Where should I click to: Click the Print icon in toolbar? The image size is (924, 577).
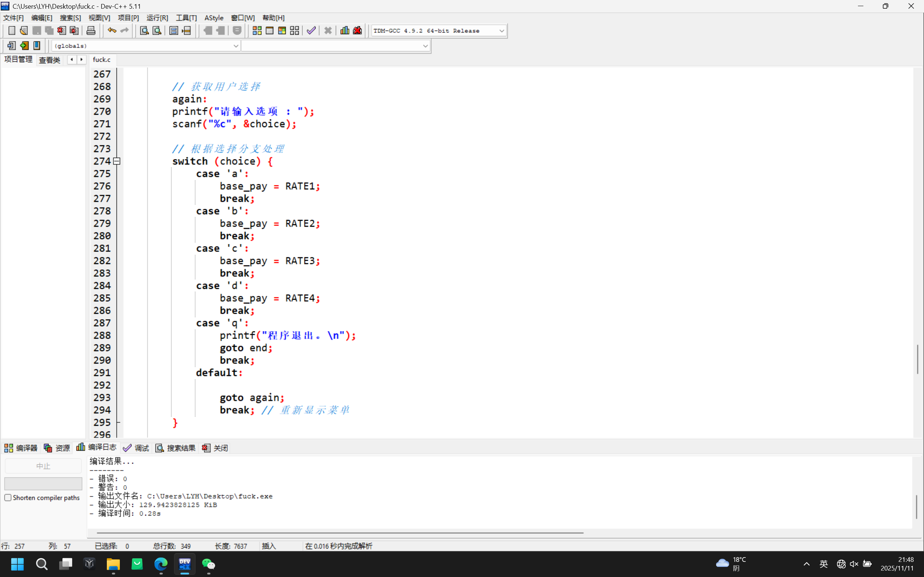[x=91, y=31]
